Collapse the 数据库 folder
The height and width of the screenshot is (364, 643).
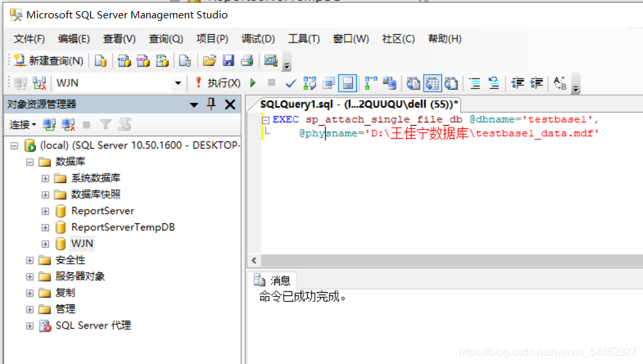tap(29, 162)
